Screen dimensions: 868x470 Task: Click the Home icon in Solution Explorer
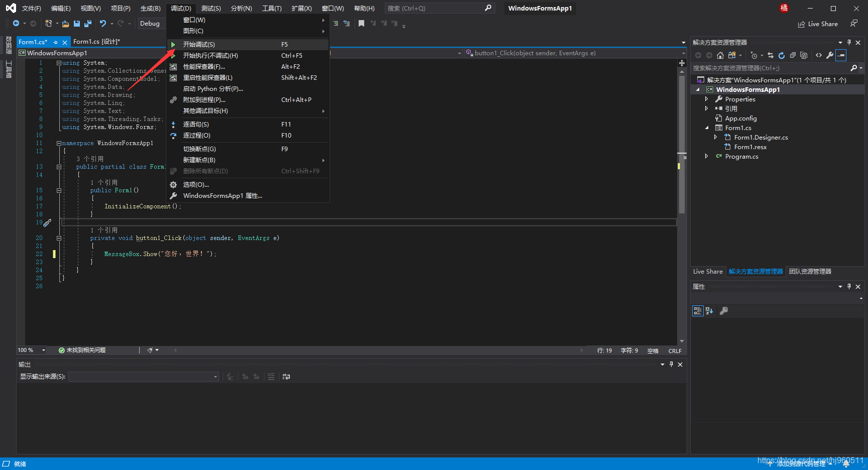click(720, 55)
